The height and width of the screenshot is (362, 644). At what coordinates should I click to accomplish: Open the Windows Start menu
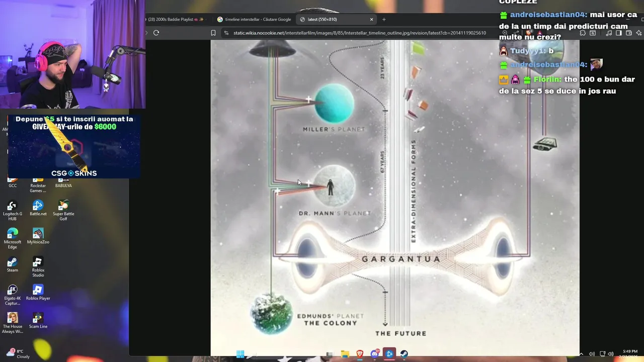240,354
